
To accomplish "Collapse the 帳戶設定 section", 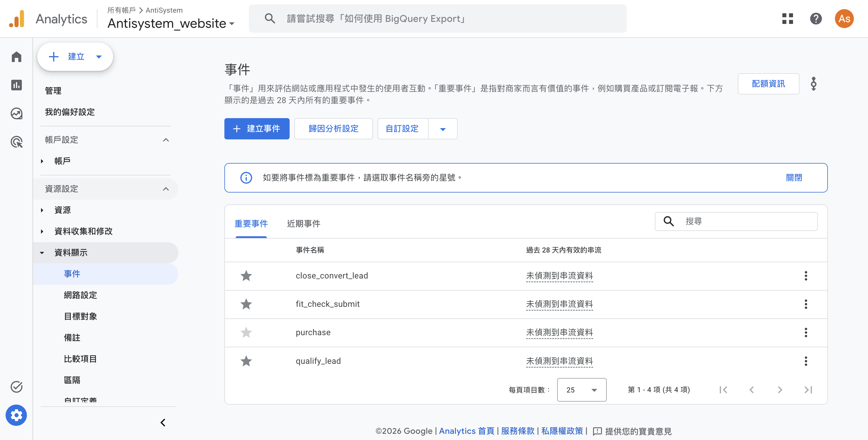I will point(166,140).
